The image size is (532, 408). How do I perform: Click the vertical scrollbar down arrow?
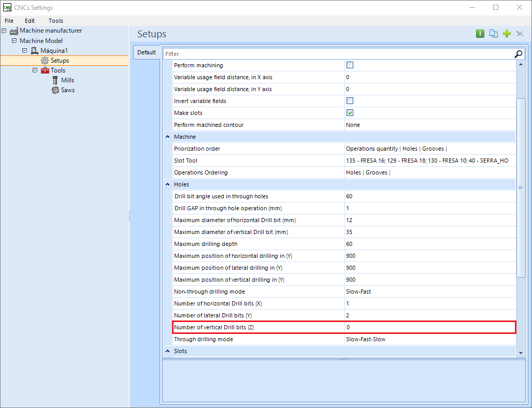[521, 353]
